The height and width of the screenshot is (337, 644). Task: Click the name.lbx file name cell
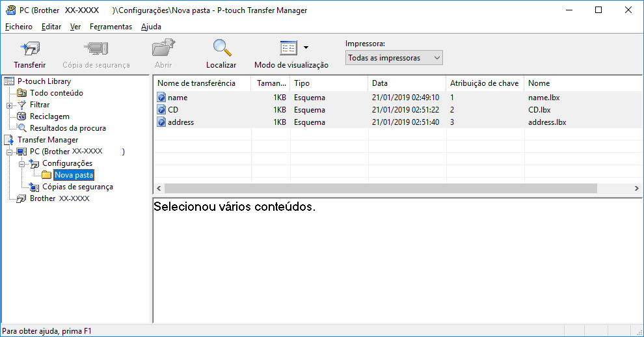pyautogui.click(x=544, y=98)
